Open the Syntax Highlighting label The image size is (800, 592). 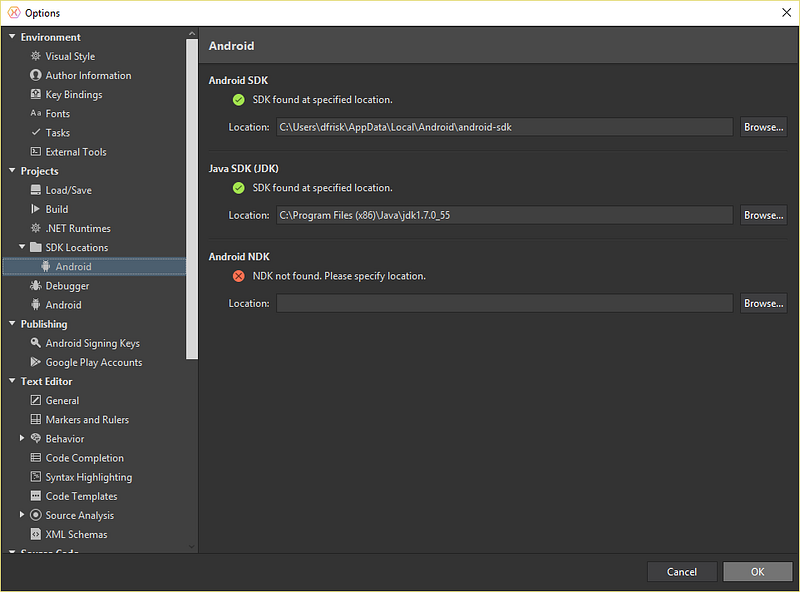[x=89, y=477]
